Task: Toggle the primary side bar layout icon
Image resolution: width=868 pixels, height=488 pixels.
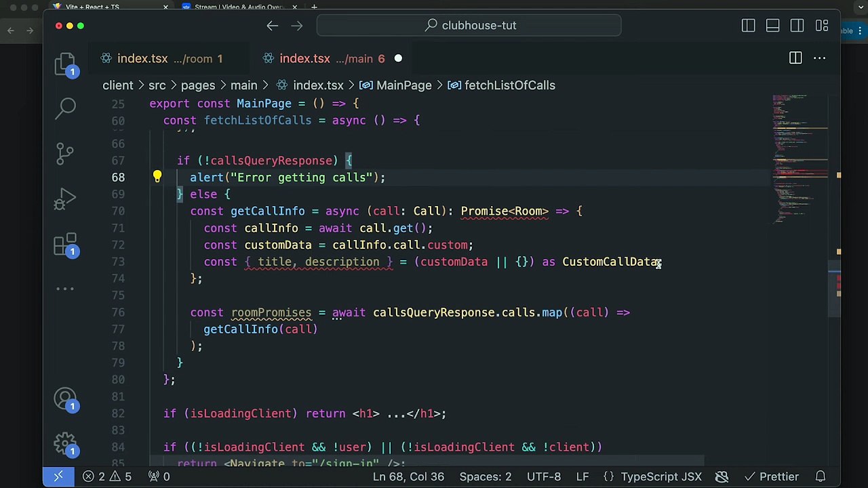Action: [749, 26]
